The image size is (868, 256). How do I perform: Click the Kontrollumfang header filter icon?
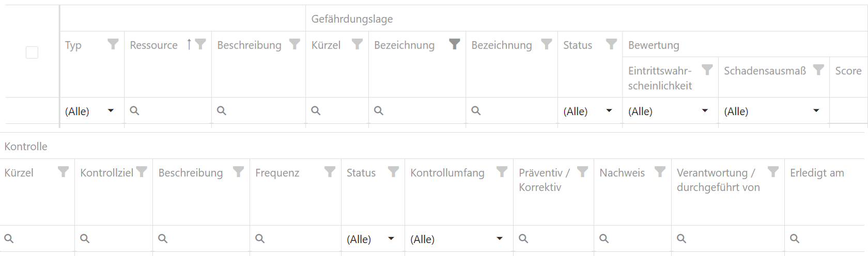tap(502, 172)
